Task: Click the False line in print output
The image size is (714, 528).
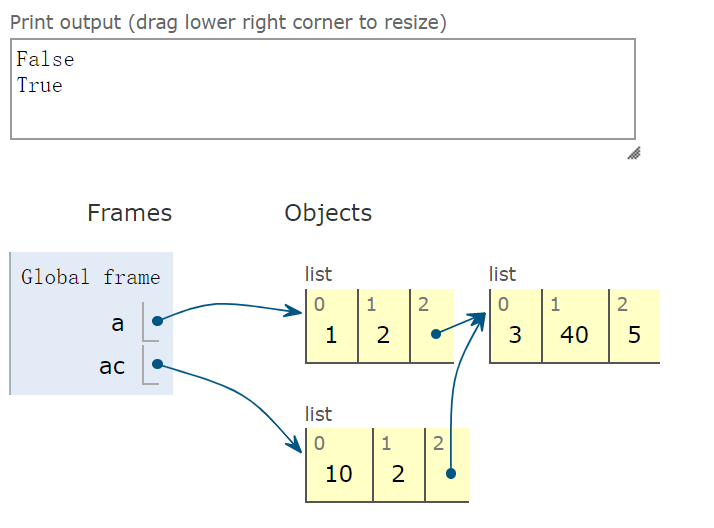Action: (x=46, y=60)
